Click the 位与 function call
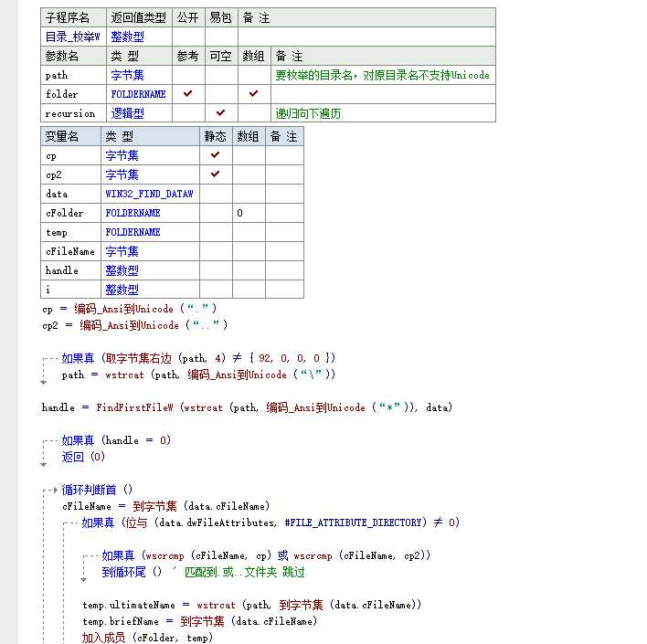The width and height of the screenshot is (647, 644). [136, 523]
